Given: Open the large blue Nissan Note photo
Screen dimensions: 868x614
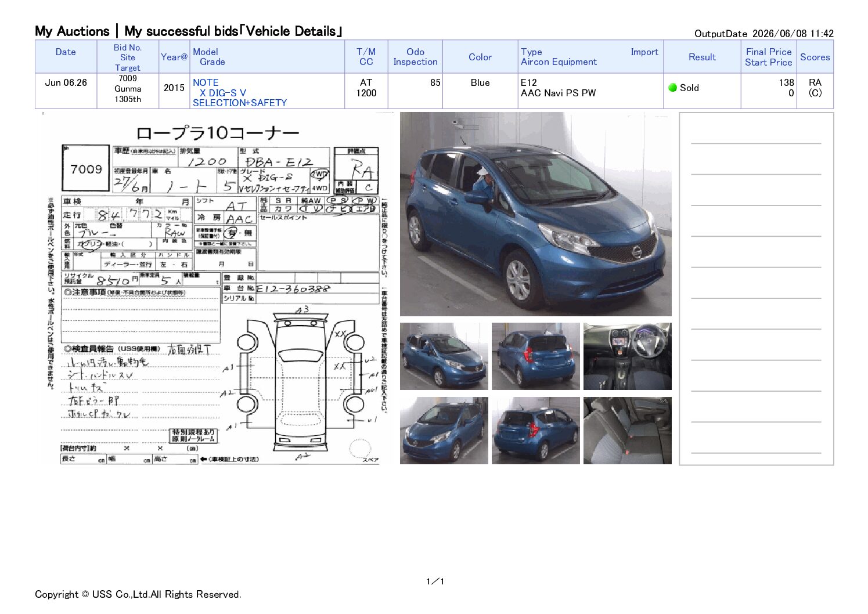Looking at the screenshot, I should 536,215.
